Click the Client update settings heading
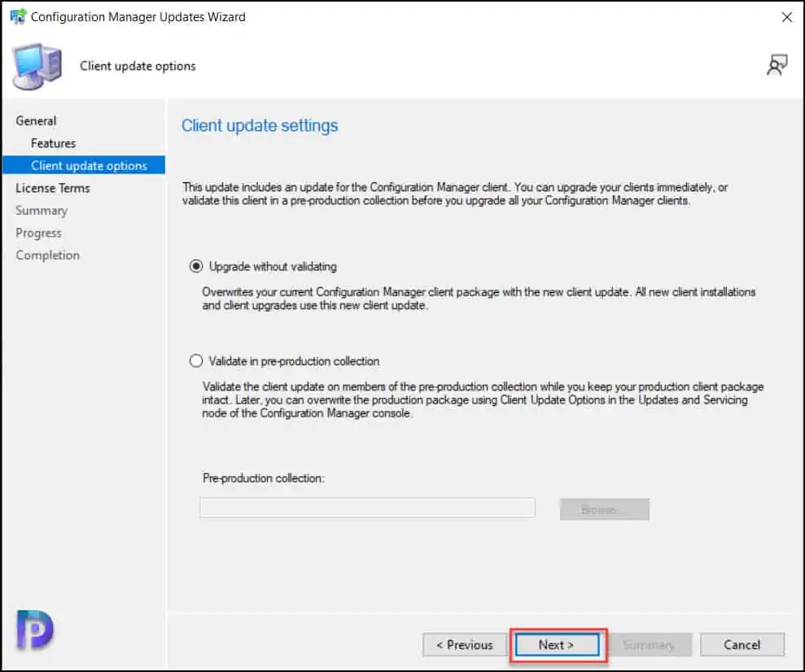 tap(260, 125)
